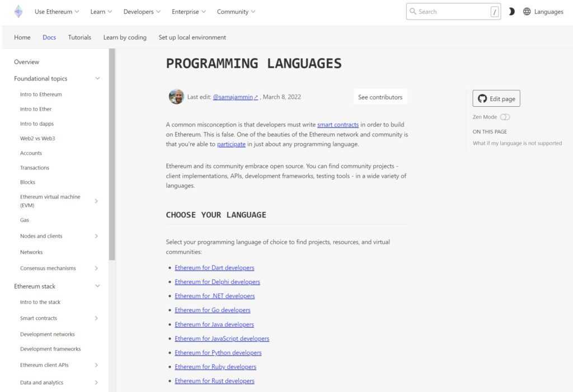The height and width of the screenshot is (392, 573).
Task: Open Ethereum for Python developers
Action: tap(218, 352)
